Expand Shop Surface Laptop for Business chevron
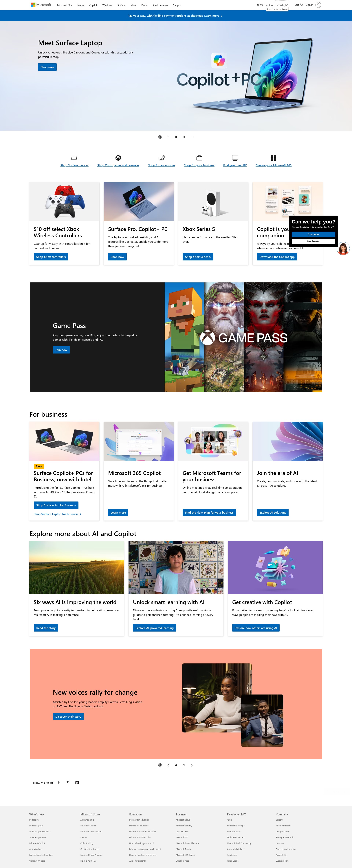Viewport: 352px width, 868px height. (81, 514)
